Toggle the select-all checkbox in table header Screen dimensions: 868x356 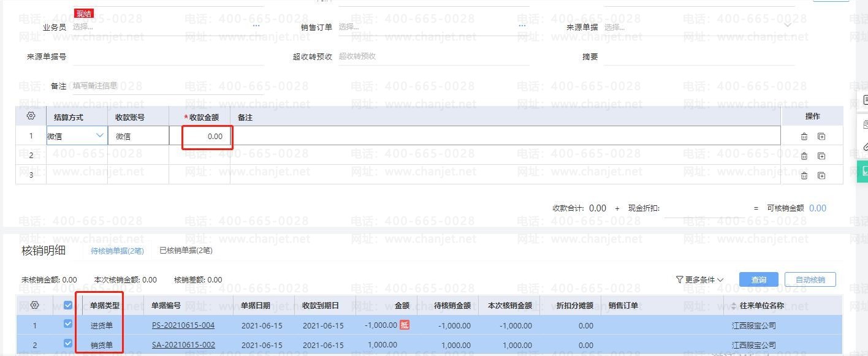(x=68, y=305)
